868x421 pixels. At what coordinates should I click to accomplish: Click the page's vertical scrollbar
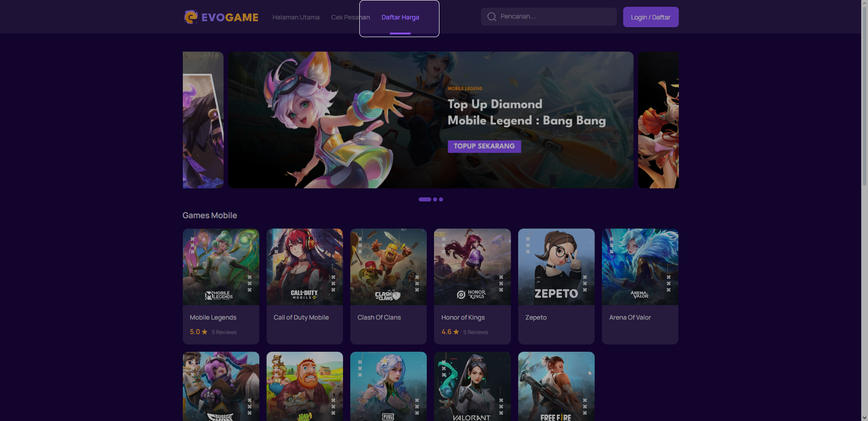coord(864,210)
